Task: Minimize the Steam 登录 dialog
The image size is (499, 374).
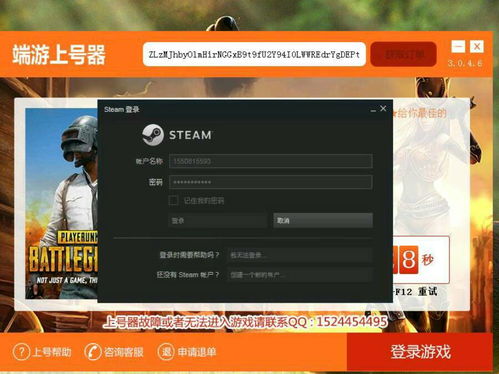Action: coord(373,109)
